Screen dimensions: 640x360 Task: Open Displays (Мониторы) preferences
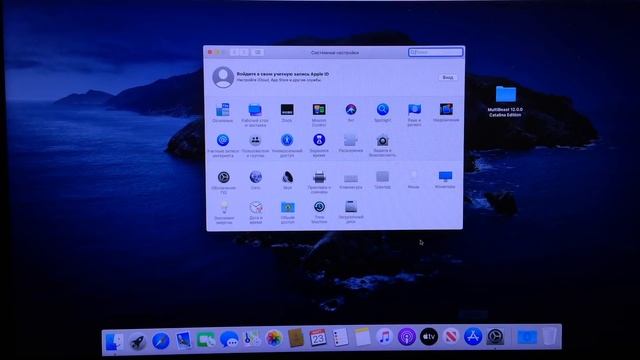pyautogui.click(x=445, y=176)
